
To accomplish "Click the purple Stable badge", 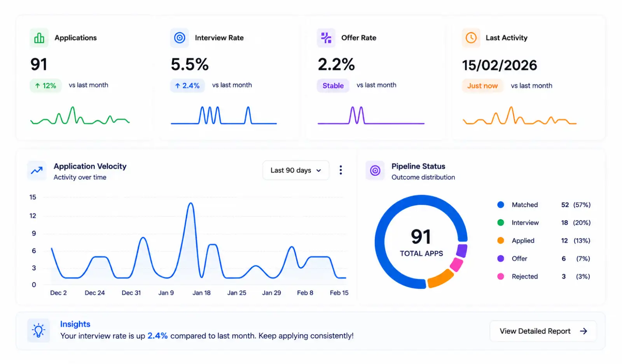I will coord(333,85).
